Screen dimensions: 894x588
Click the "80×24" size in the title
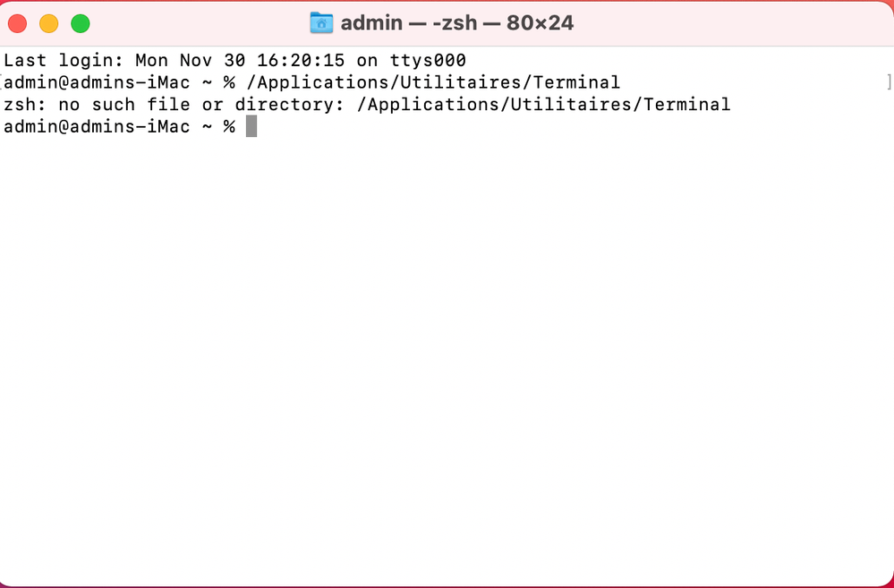[540, 23]
